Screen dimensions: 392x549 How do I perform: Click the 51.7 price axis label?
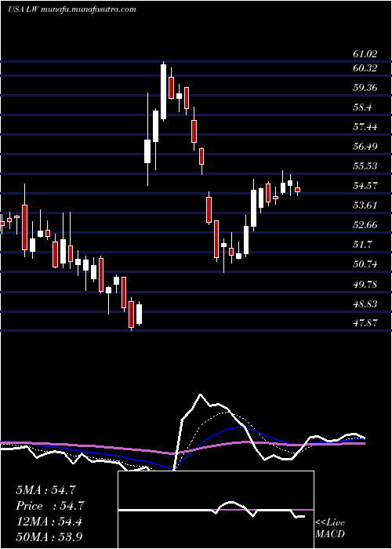[362, 245]
